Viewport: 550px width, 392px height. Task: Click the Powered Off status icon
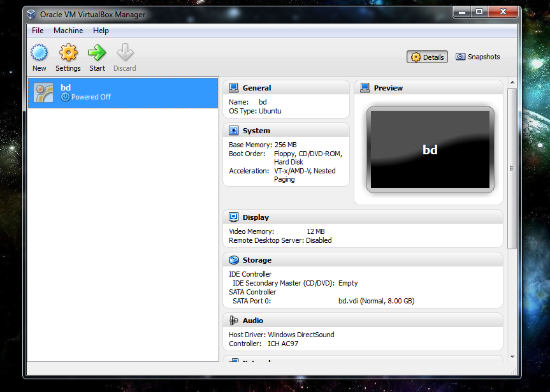tap(65, 97)
